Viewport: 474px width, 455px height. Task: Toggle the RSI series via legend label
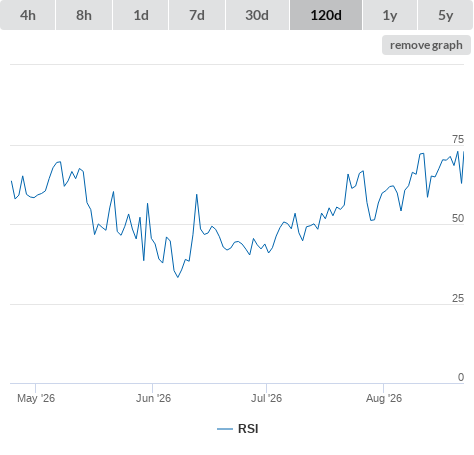coord(248,429)
